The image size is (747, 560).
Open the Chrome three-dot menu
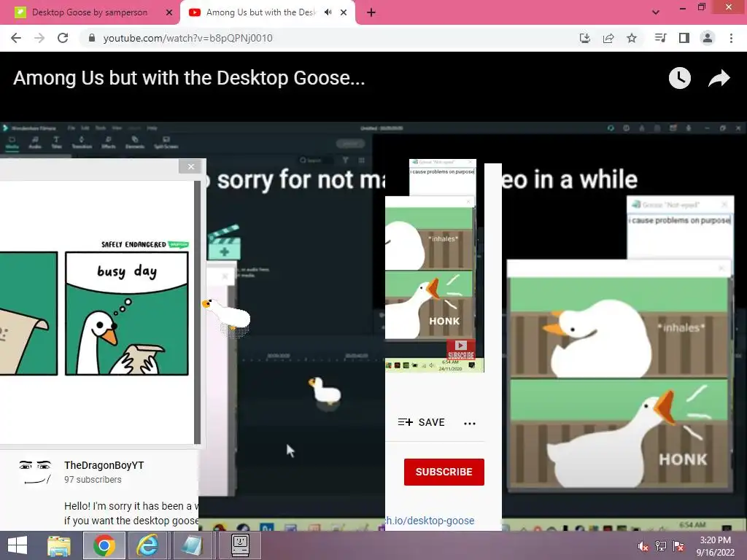tap(731, 38)
